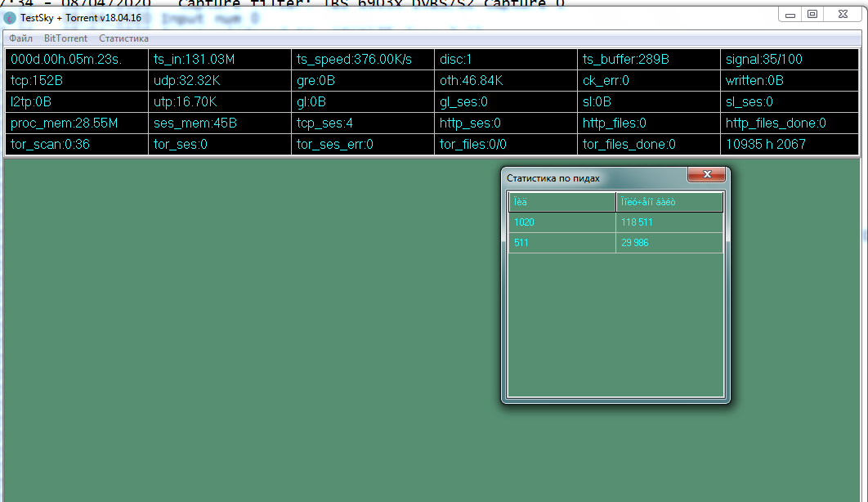Click the ts_speed statistics cell
The image size is (868, 502).
tap(362, 60)
